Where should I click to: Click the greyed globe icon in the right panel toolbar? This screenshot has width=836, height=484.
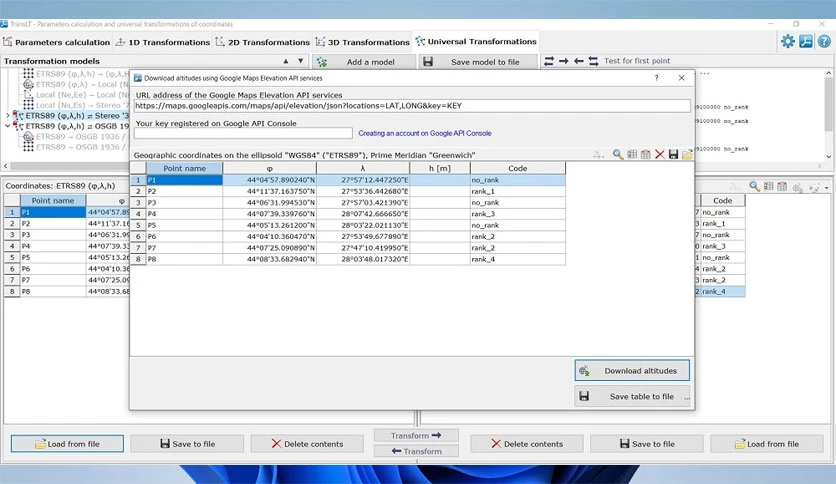click(798, 187)
